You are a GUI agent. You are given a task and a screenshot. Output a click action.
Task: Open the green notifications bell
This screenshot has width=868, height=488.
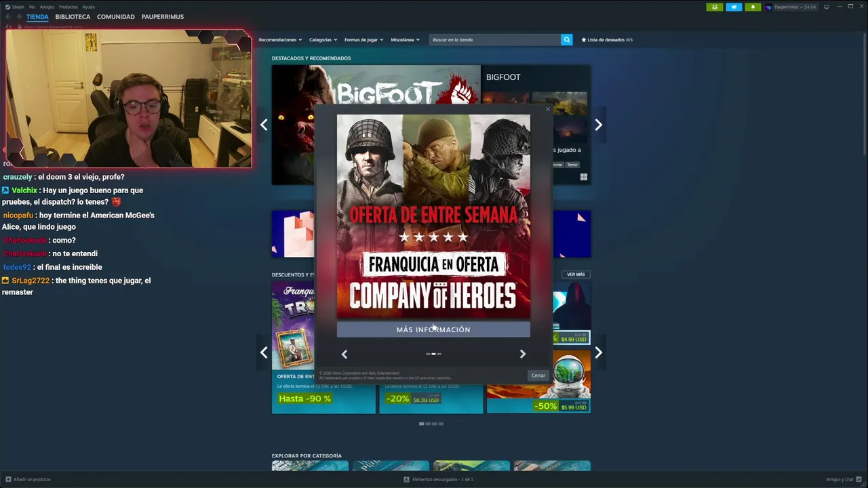tap(753, 7)
